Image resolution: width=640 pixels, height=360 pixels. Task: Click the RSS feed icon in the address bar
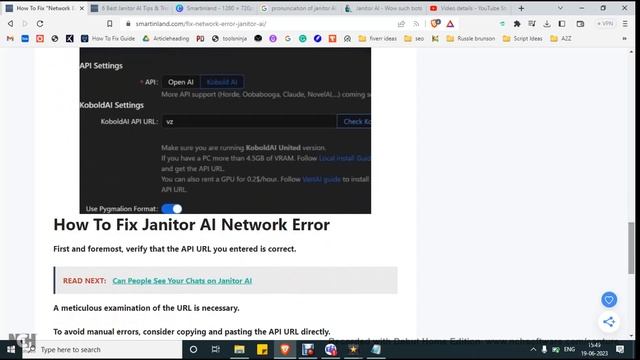click(x=416, y=24)
